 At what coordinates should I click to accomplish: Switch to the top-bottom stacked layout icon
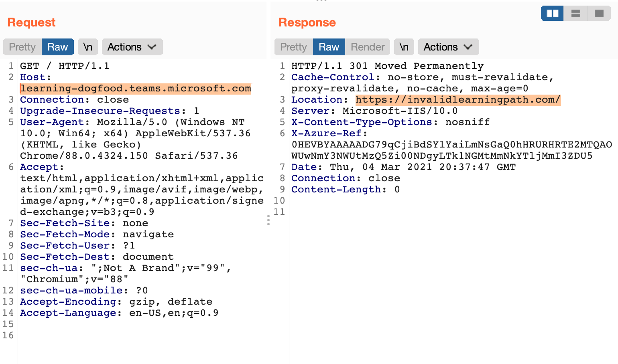pos(575,13)
